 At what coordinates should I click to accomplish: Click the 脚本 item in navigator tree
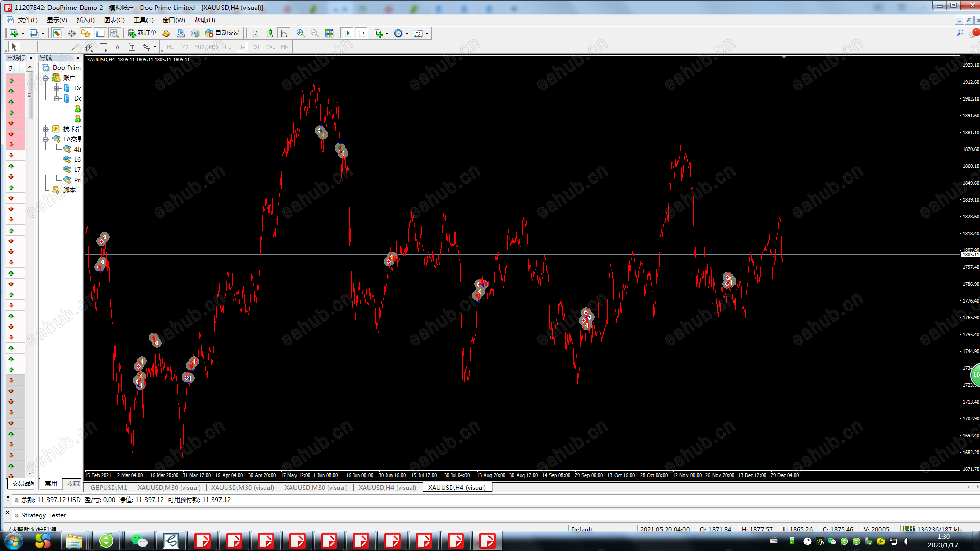(x=69, y=190)
